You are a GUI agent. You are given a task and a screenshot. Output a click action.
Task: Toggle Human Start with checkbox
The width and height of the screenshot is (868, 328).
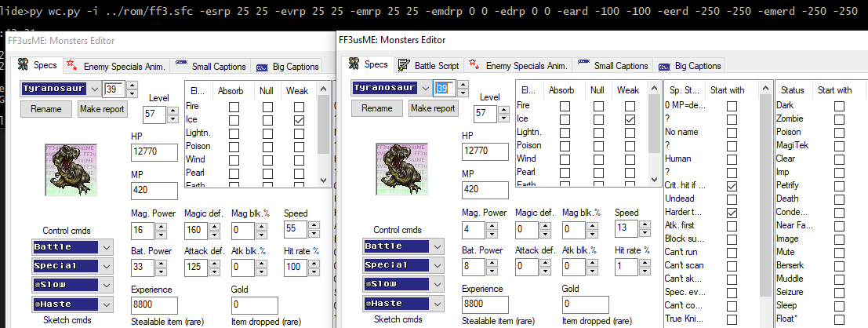[x=732, y=159]
